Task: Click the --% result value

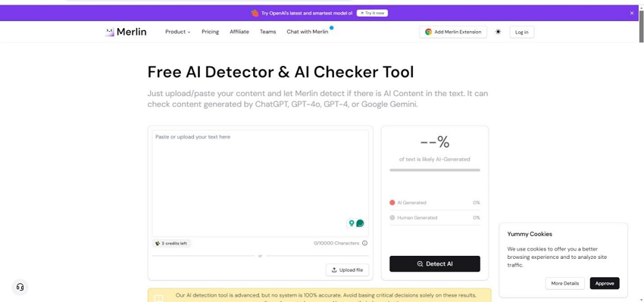Action: tap(435, 142)
